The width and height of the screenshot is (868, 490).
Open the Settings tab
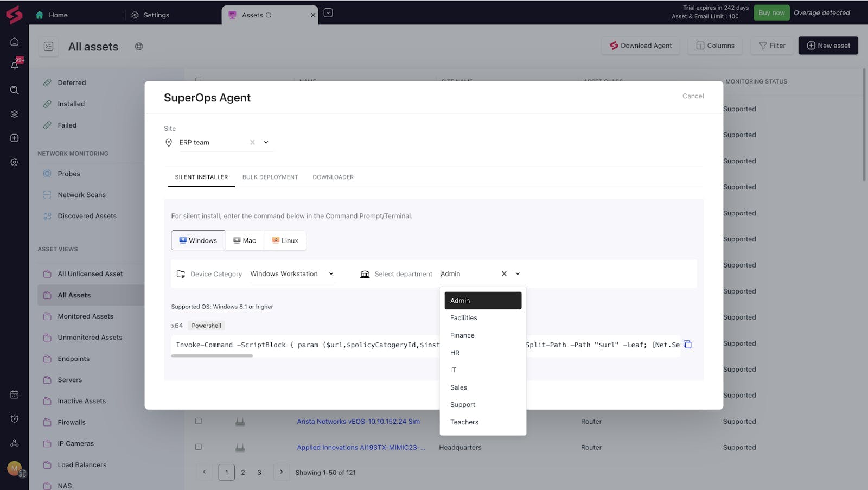(150, 15)
